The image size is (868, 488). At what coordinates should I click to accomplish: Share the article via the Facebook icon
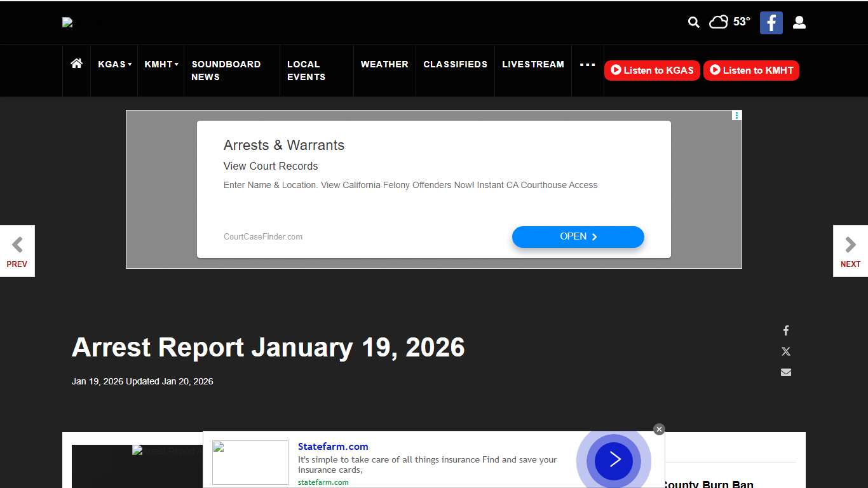[x=785, y=330]
